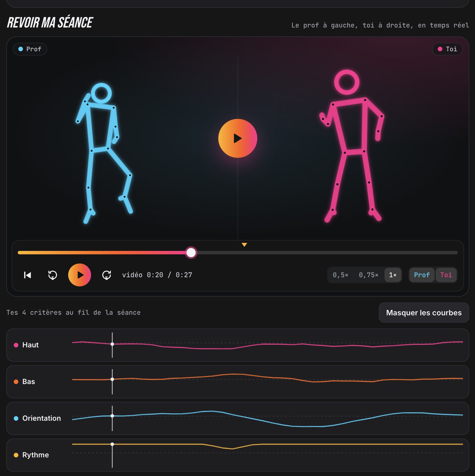Click the Revoir ma séance heading
This screenshot has height=476, width=475.
(x=50, y=23)
